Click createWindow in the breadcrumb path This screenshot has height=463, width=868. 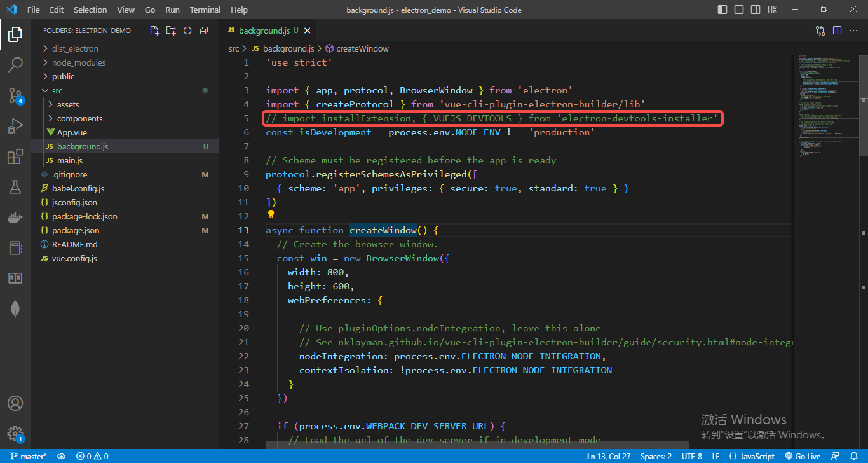362,48
